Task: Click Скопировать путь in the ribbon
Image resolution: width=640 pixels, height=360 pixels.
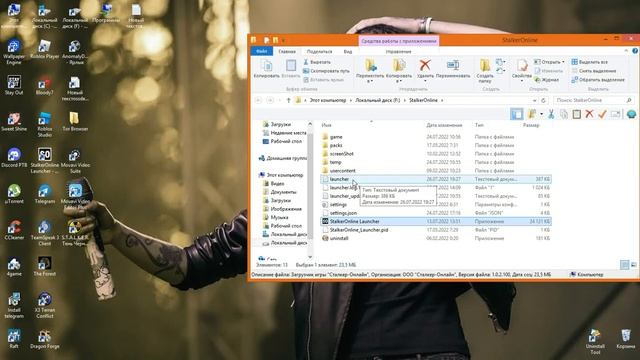Action: [x=326, y=71]
